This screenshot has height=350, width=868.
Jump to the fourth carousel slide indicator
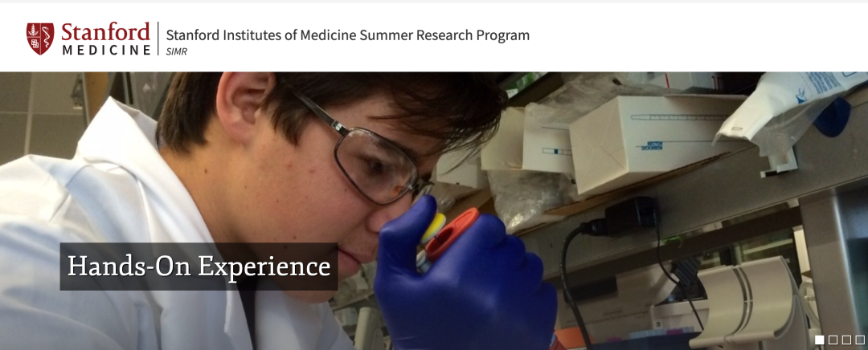(x=860, y=340)
